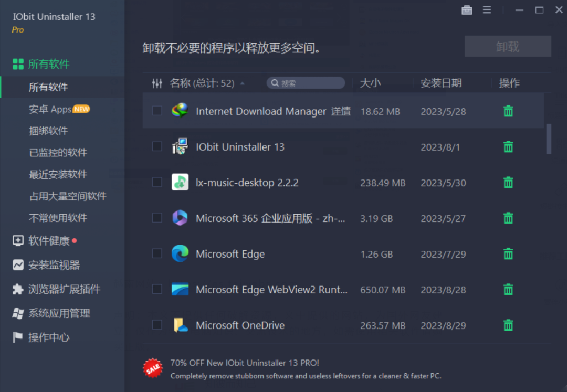Click the vertical scrollbar thumb
The width and height of the screenshot is (567, 392).
pyautogui.click(x=549, y=139)
